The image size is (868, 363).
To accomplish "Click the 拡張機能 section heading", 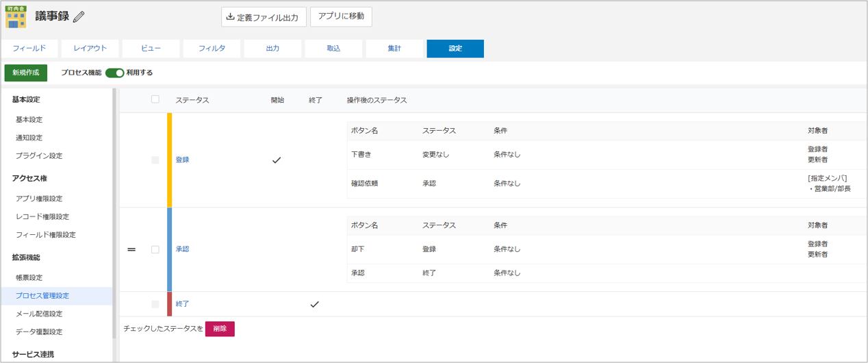I will [x=26, y=257].
